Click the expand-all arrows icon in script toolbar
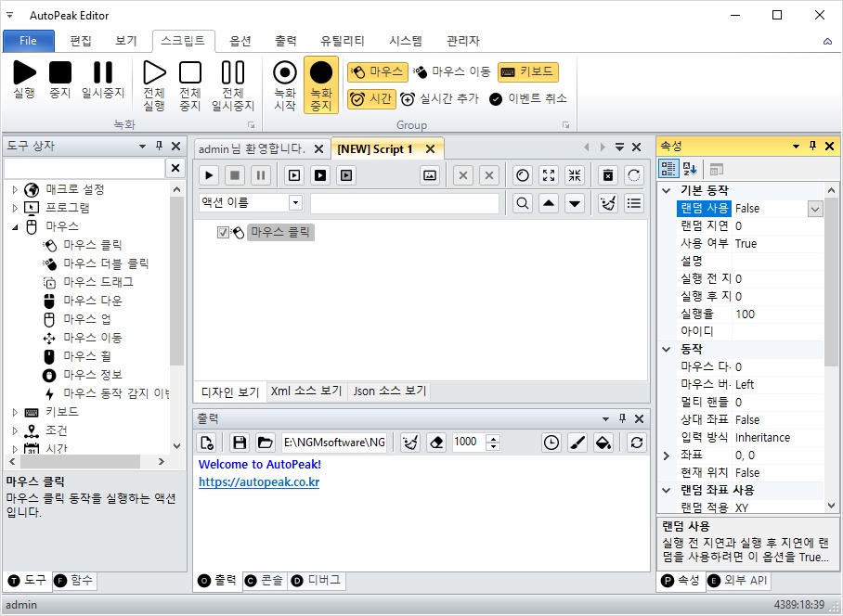843x616 pixels. 549,175
